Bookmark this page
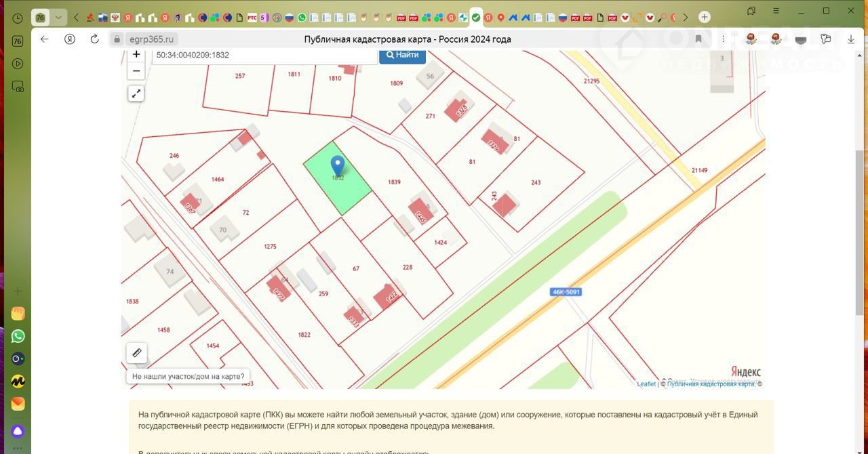 [698, 39]
